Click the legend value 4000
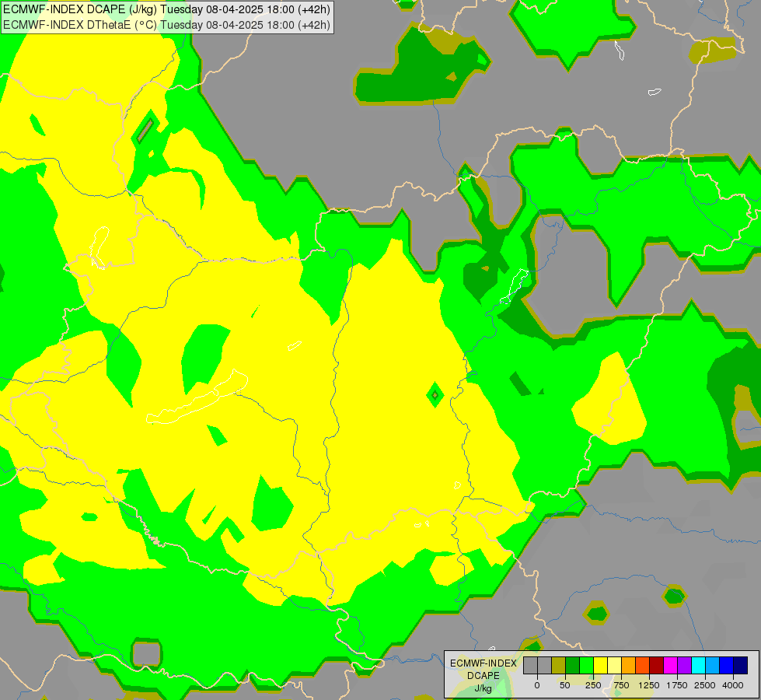This screenshot has width=761, height=700. [733, 685]
